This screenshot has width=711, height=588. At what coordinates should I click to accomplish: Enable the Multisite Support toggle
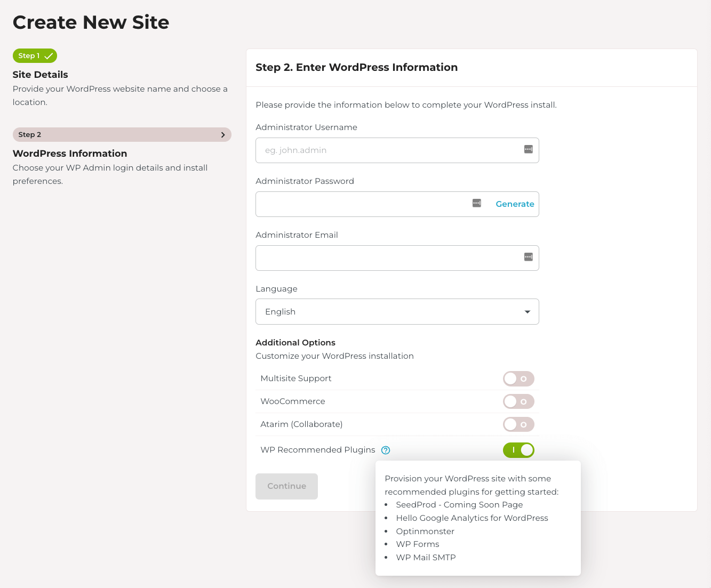518,378
